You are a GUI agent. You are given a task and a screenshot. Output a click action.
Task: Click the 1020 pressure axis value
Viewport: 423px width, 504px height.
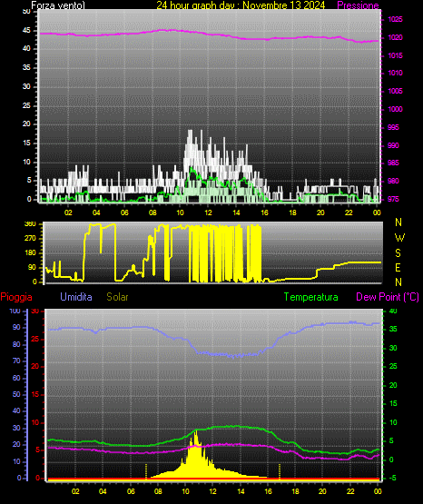pos(395,37)
